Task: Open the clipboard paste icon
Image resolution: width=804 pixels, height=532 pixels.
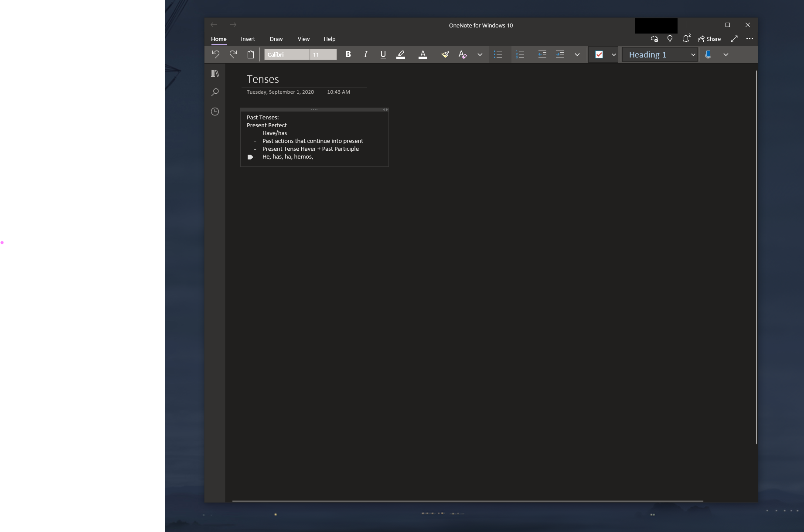Action: coord(251,54)
